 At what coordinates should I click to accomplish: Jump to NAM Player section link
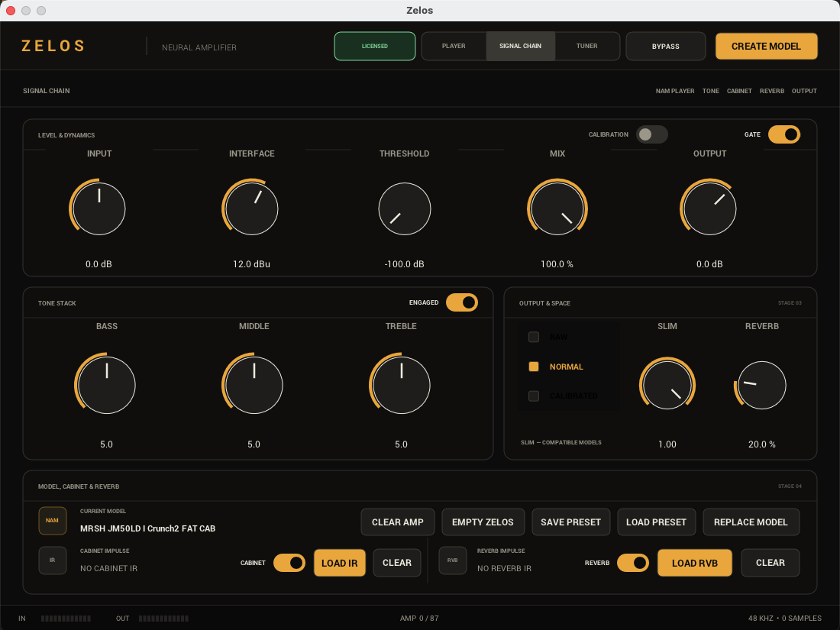click(675, 91)
